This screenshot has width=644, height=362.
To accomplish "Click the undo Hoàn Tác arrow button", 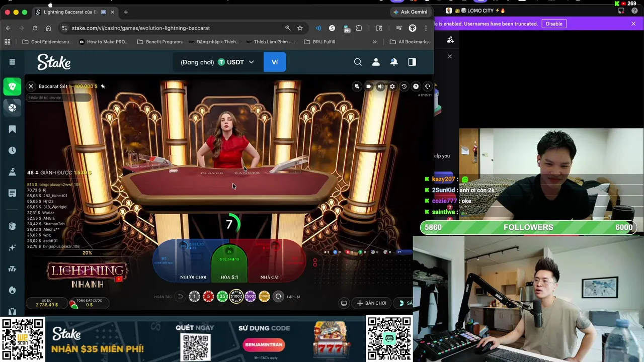I will [180, 297].
